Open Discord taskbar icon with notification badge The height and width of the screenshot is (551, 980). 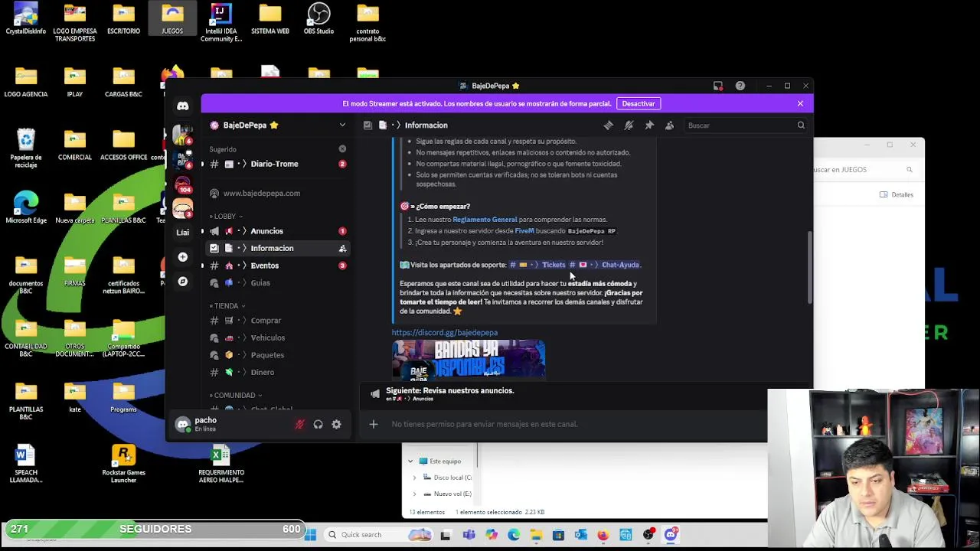pyautogui.click(x=671, y=535)
